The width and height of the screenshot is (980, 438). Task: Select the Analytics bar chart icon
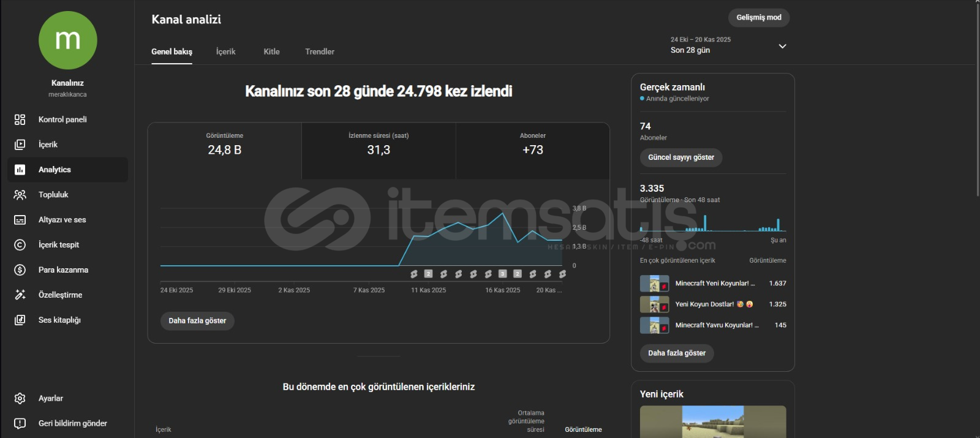[20, 170]
